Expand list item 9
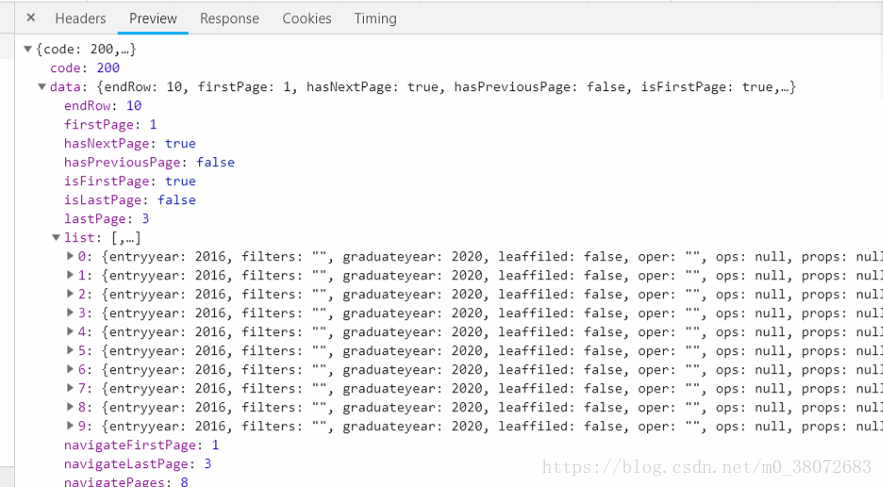The image size is (883, 487). (x=70, y=426)
